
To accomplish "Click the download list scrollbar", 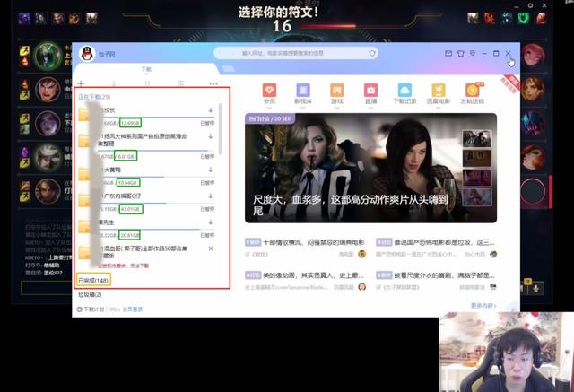I will [x=220, y=129].
